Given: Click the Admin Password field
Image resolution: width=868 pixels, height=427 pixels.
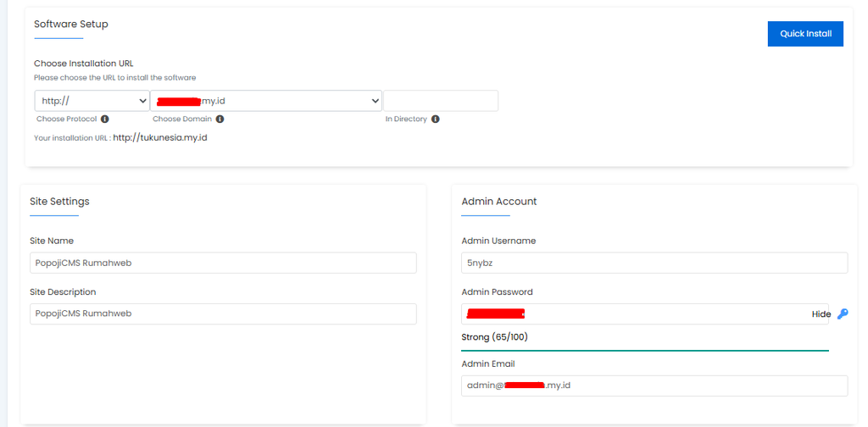Looking at the screenshot, I should click(x=645, y=313).
